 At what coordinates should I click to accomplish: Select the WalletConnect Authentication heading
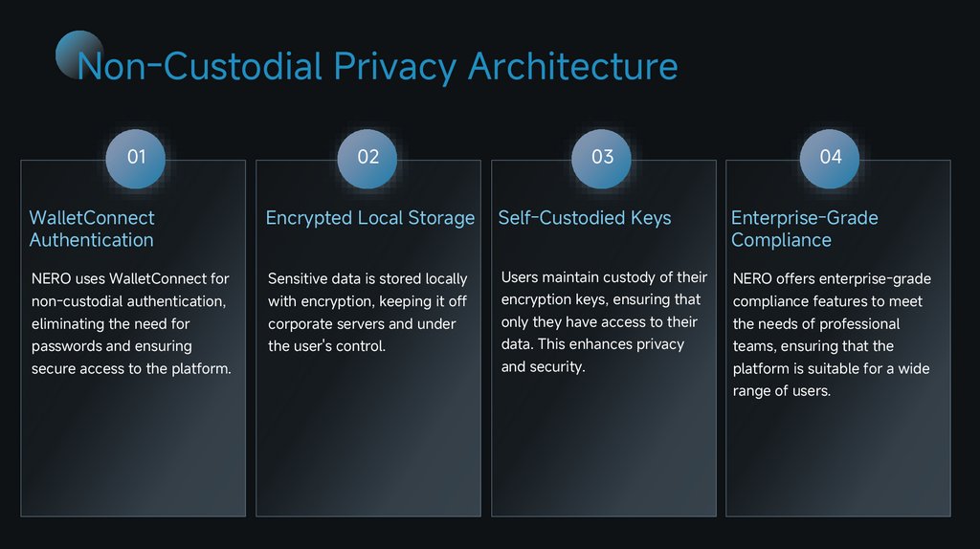pos(92,229)
